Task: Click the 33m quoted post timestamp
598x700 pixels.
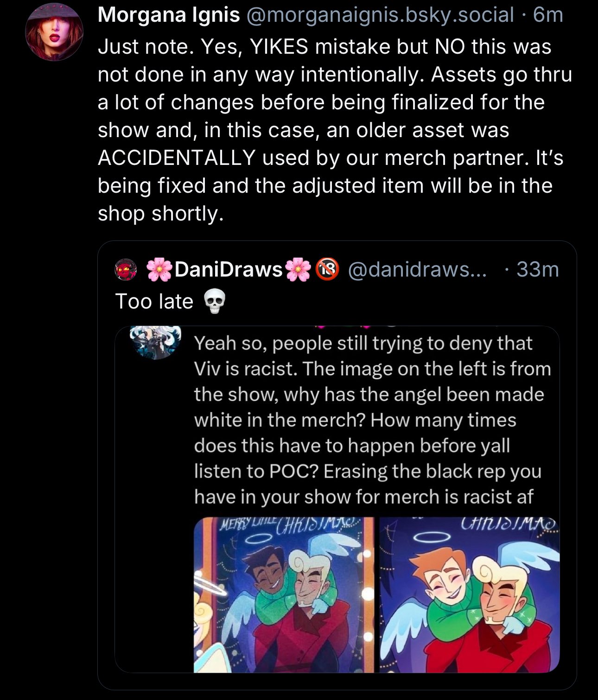Action: pos(538,269)
